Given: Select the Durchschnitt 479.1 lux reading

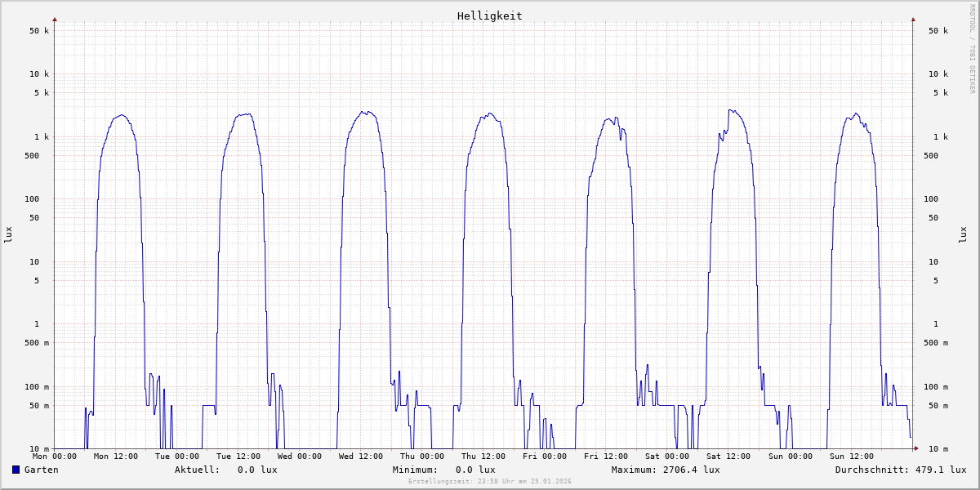Looking at the screenshot, I should point(900,470).
